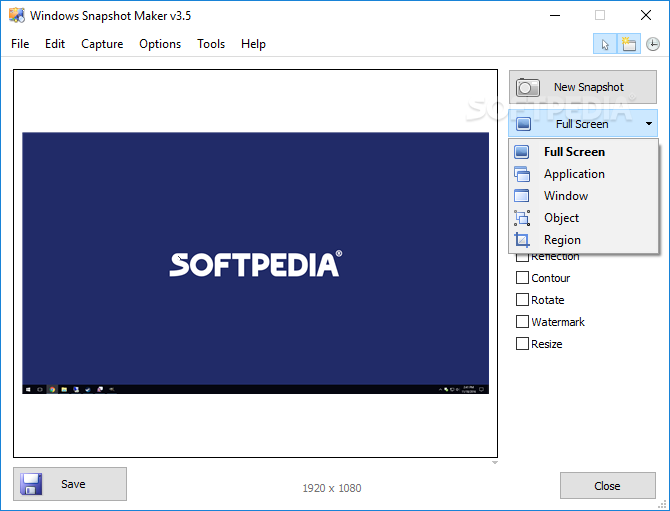670x511 pixels.
Task: Click the clock timer icon in toolbar
Action: 652,44
